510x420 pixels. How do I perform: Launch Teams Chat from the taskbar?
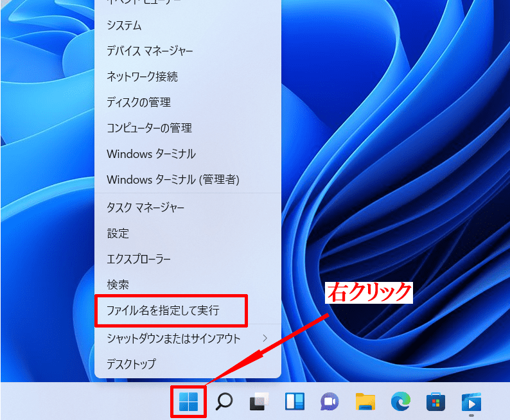pos(330,402)
